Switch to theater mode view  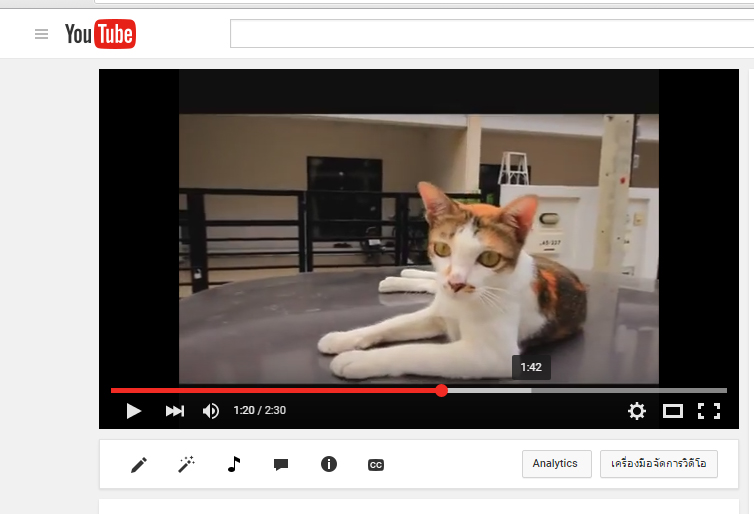673,411
